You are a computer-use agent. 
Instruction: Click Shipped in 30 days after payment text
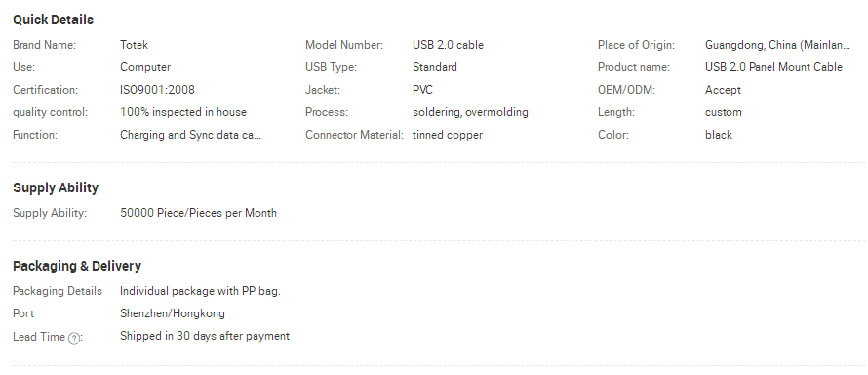(x=204, y=336)
